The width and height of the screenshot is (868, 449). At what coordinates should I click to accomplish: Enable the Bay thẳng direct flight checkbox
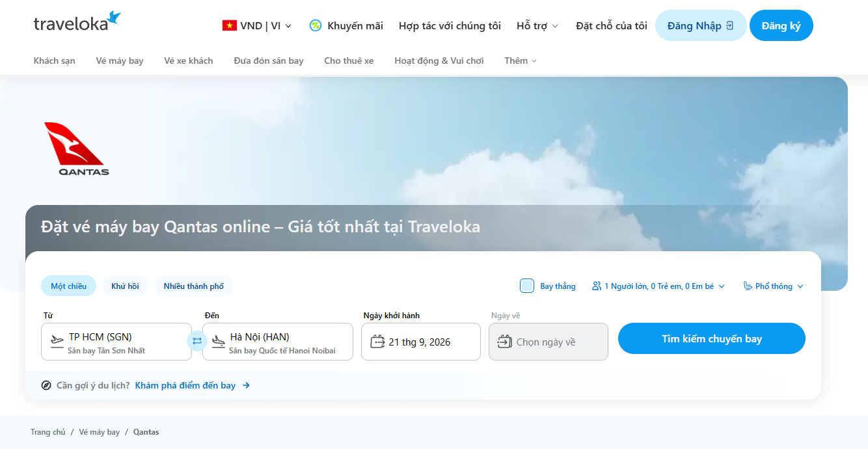point(527,286)
